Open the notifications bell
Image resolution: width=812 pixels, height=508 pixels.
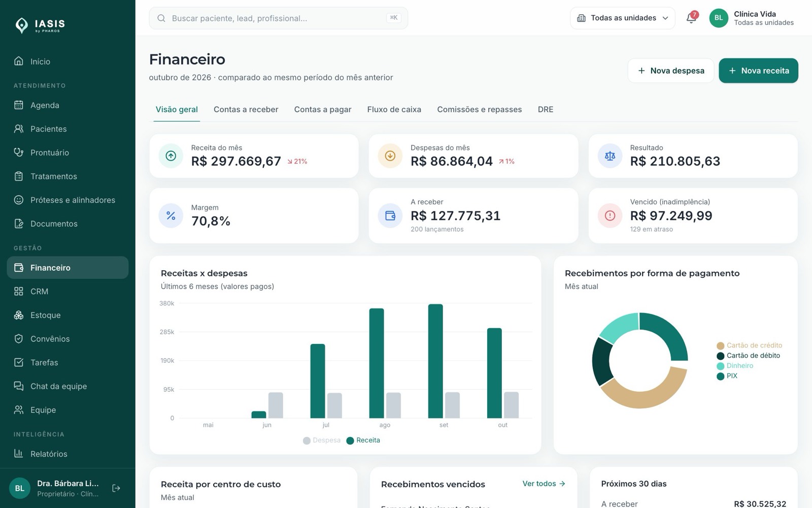tap(691, 18)
